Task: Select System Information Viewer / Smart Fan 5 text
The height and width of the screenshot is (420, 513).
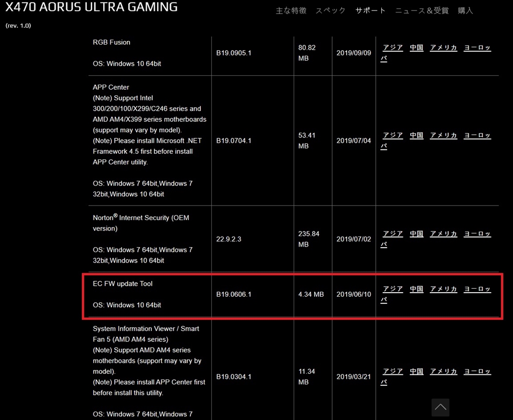Action: [x=146, y=334]
